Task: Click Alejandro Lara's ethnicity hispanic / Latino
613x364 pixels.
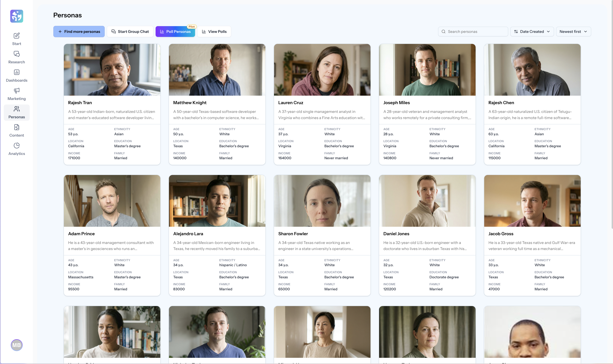Action: click(233, 265)
